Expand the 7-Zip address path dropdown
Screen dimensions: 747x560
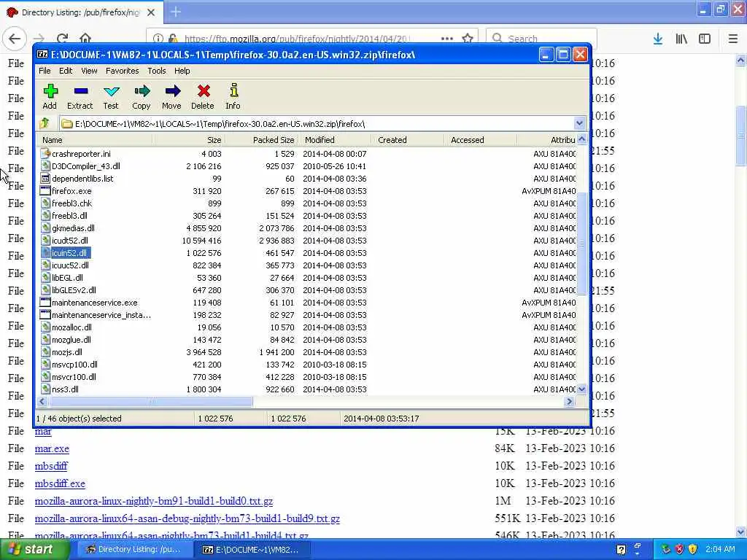click(579, 124)
